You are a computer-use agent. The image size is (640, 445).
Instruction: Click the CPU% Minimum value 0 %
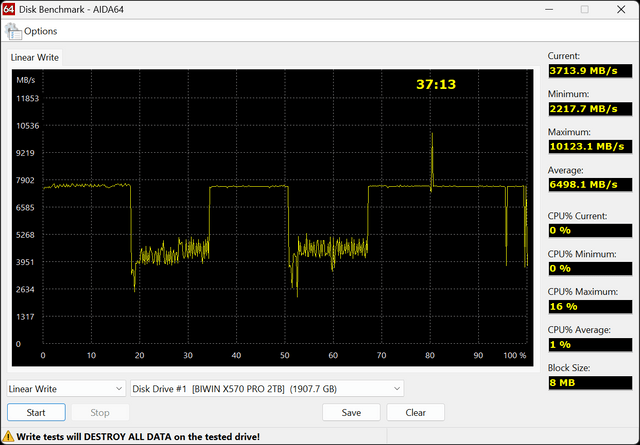pyautogui.click(x=590, y=268)
